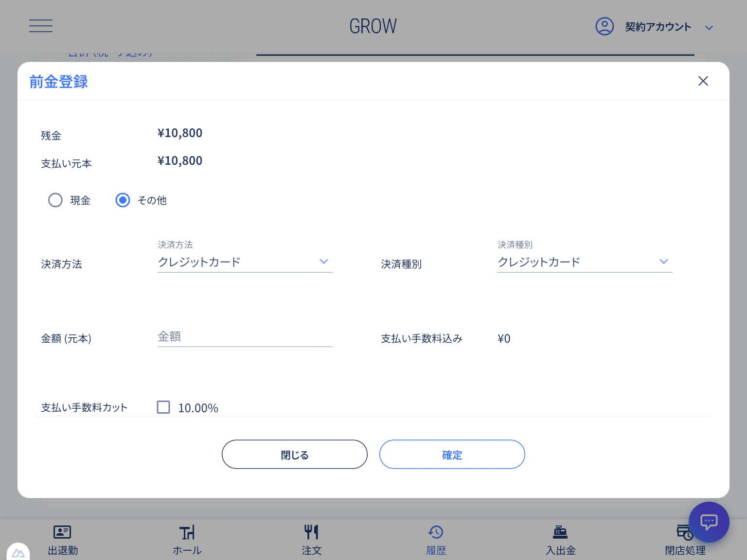Open the 契約アカウント account menu
This screenshot has width=747, height=560.
pos(658,27)
